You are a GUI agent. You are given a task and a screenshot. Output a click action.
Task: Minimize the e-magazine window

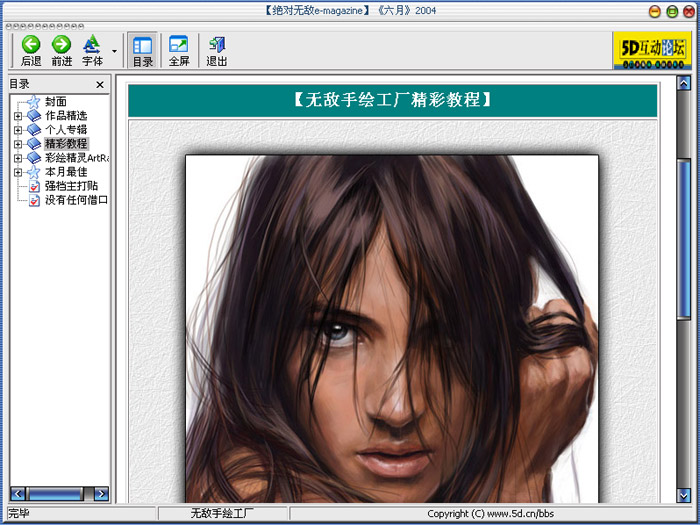(654, 12)
